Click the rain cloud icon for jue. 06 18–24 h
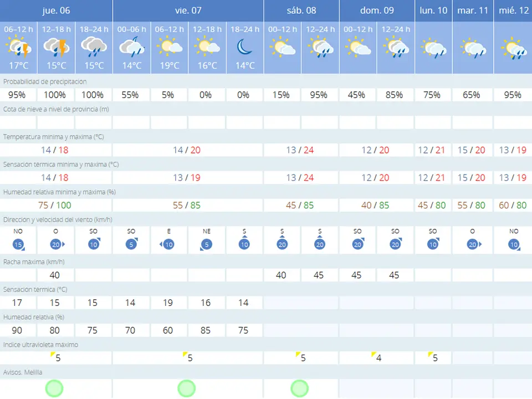Screen dimensions: 532x399 tap(94, 47)
